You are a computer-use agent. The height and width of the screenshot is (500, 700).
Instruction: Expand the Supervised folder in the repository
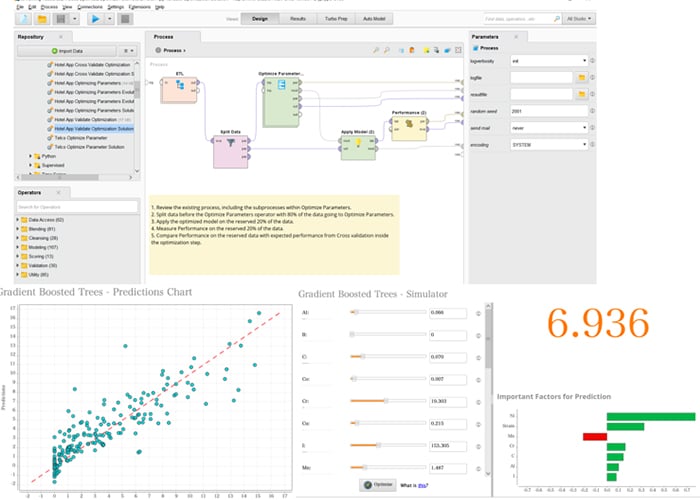(30, 165)
